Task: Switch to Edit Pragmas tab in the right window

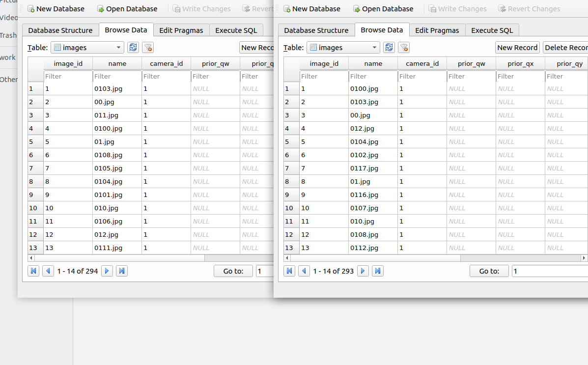Action: [437, 30]
